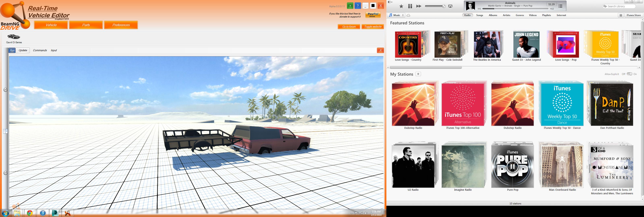Viewport: 644px width, 217px height.
Task: Open 3ds Max from the taskbar
Action: point(55,213)
